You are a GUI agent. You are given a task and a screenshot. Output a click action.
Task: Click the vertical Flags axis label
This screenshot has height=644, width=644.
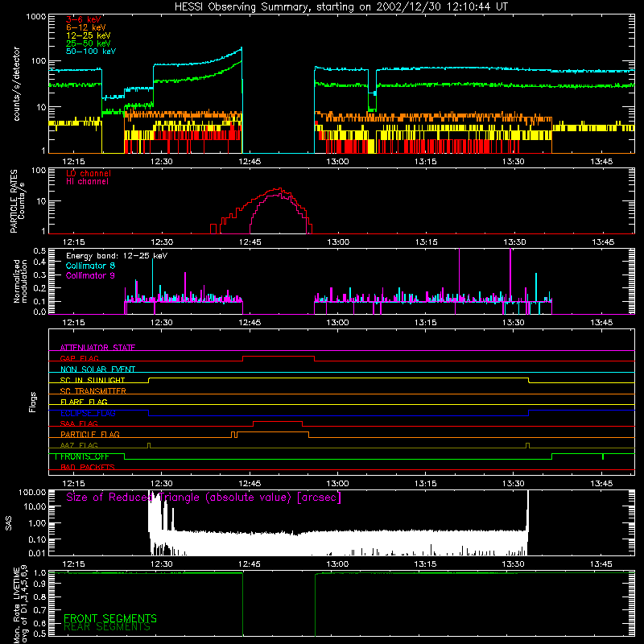(x=33, y=402)
